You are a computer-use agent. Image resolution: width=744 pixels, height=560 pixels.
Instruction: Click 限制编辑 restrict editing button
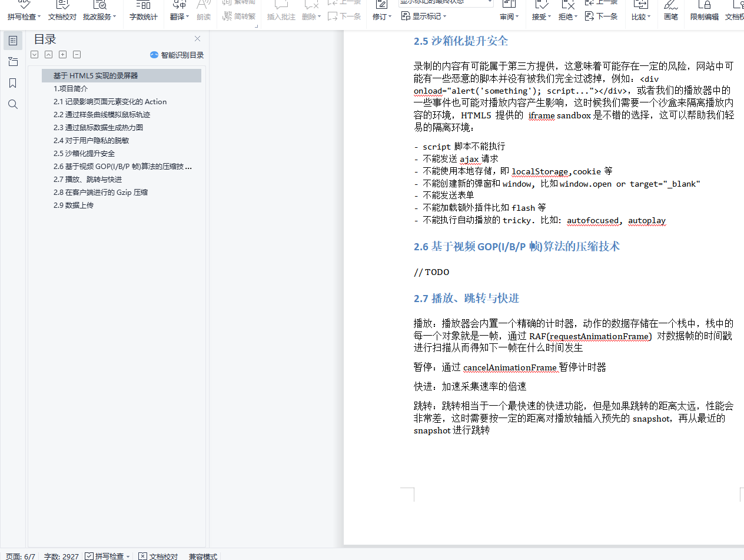(x=705, y=11)
